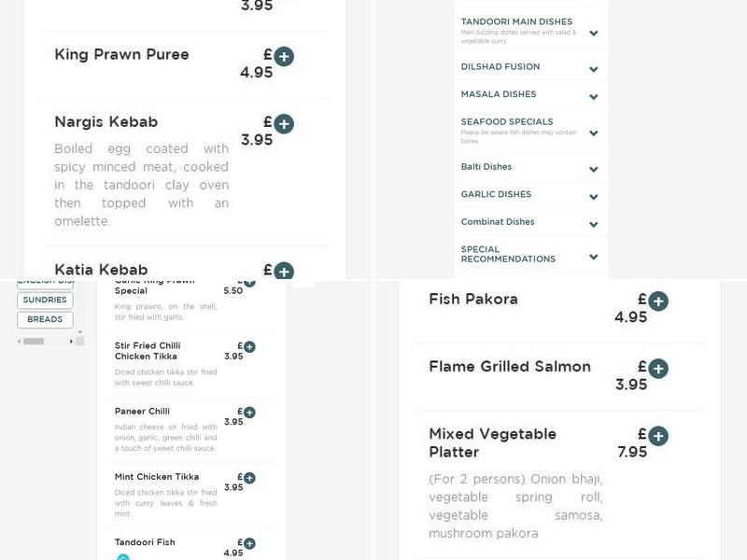Add Mixed Vegetable Platter to the order
The image size is (747, 560).
pos(659,434)
